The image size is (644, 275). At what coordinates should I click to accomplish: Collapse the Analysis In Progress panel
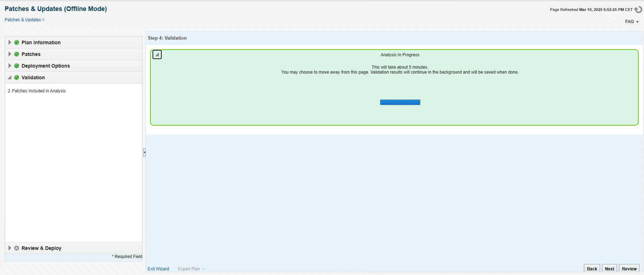click(157, 55)
